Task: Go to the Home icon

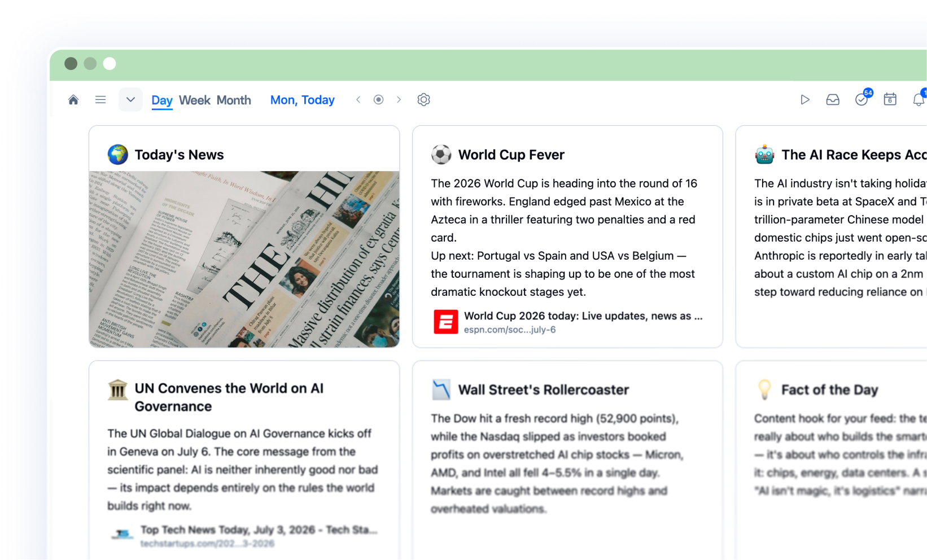Action: (x=73, y=100)
